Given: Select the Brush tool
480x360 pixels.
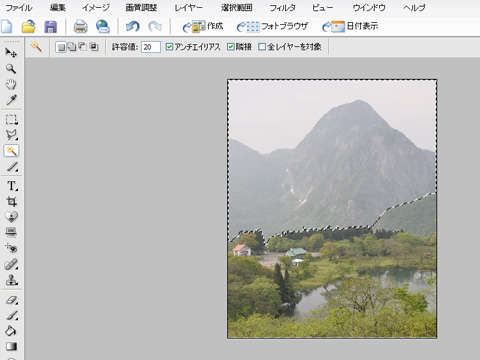Looking at the screenshot, I should (11, 315).
